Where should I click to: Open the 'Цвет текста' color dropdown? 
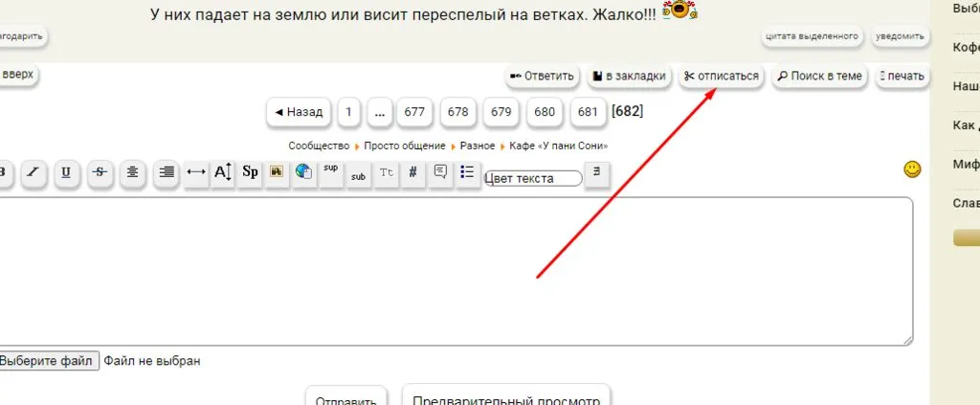pyautogui.click(x=533, y=178)
